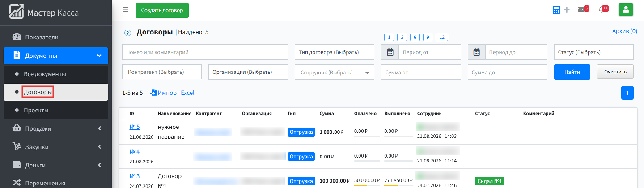The width and height of the screenshot is (644, 188).
Task: Select Все документы submenu item
Action: (x=56, y=74)
